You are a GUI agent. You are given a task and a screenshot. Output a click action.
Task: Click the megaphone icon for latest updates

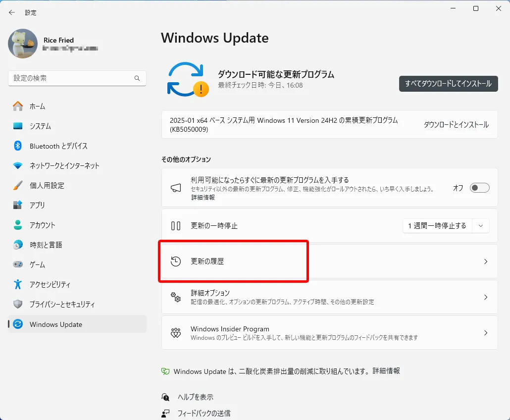(x=176, y=188)
